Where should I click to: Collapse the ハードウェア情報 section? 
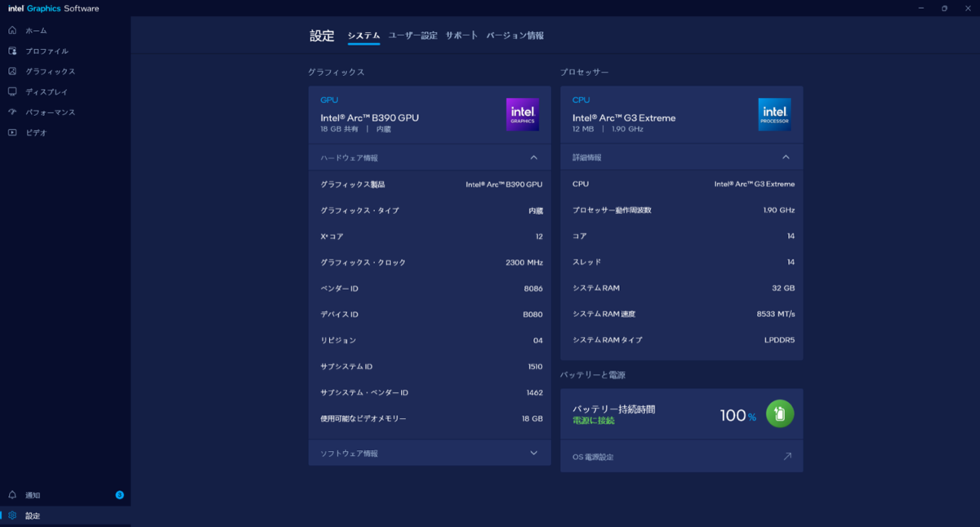tap(534, 158)
